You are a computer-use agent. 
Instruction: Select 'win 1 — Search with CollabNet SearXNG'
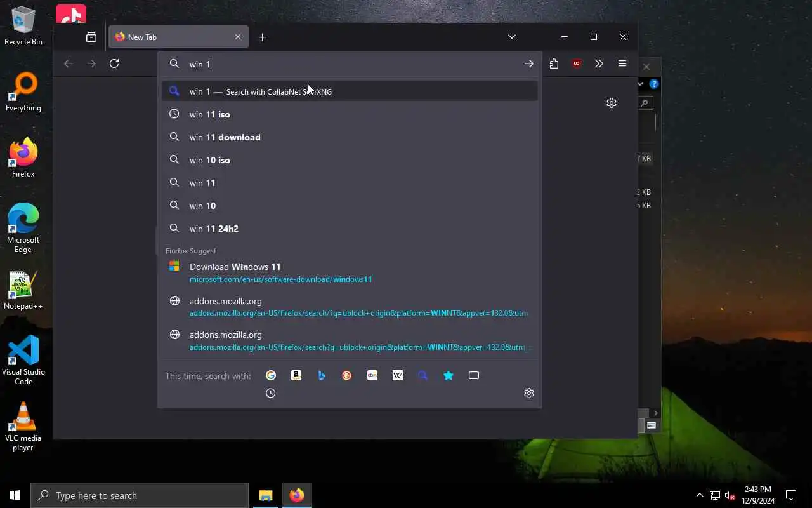pos(350,91)
